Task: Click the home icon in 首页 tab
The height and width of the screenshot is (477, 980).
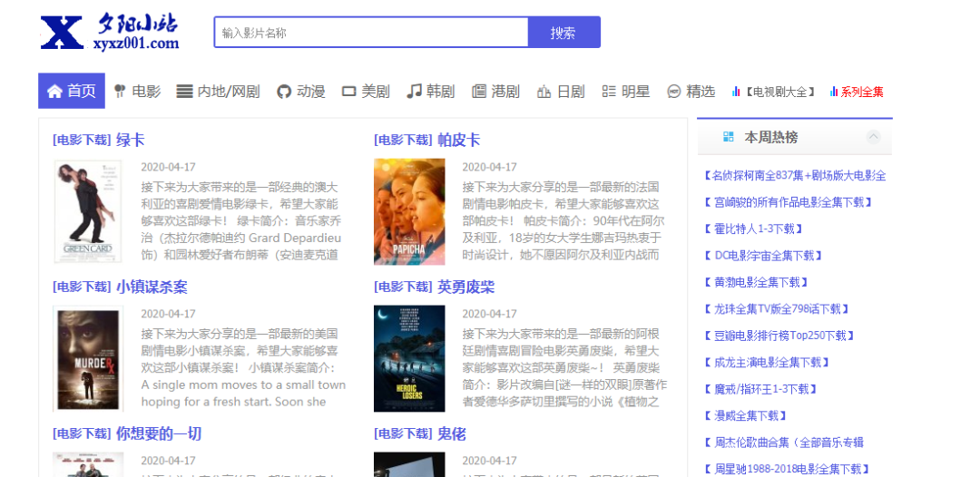Action: click(x=54, y=92)
